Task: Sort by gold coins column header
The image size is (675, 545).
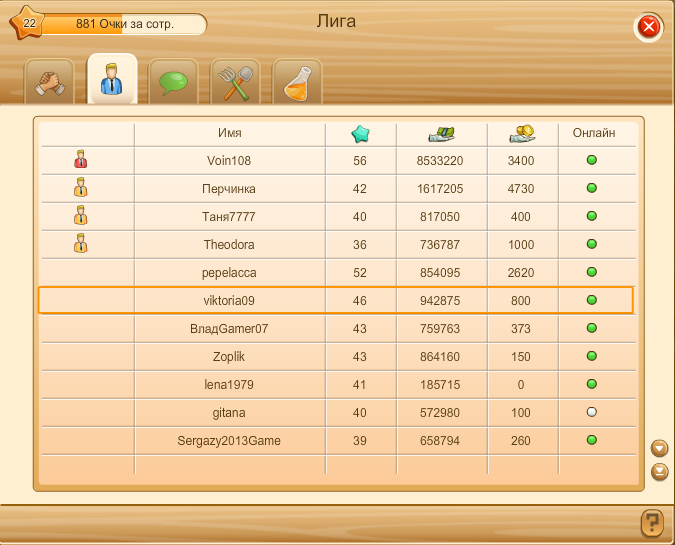Action: [x=522, y=133]
